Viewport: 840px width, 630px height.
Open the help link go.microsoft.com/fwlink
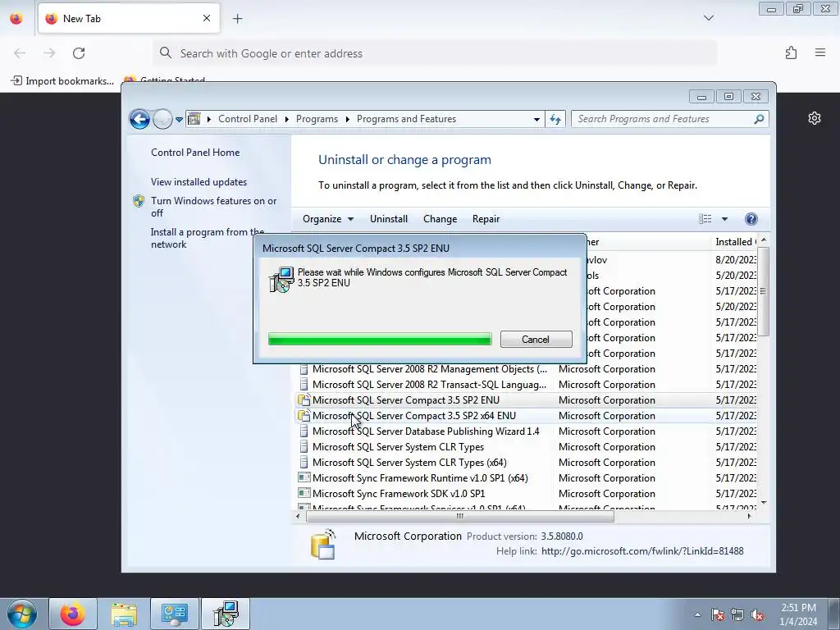point(642,550)
